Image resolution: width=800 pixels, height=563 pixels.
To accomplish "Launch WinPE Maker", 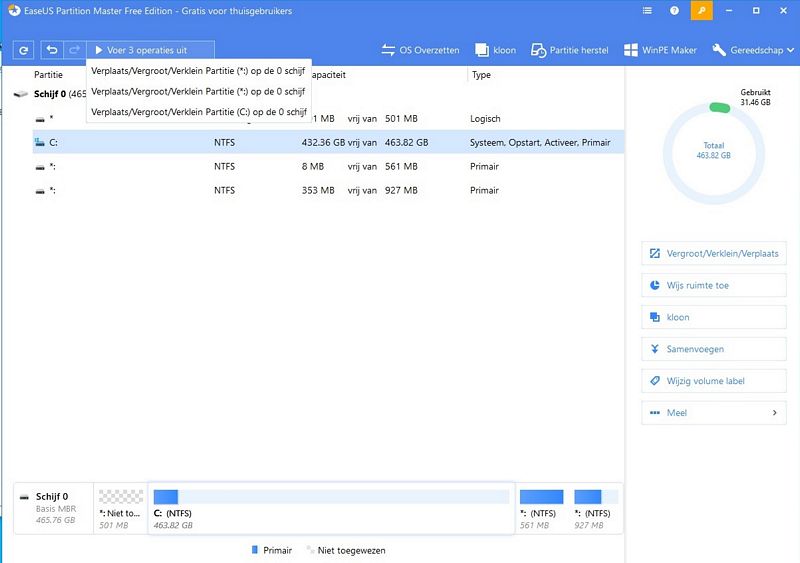I will [x=660, y=50].
